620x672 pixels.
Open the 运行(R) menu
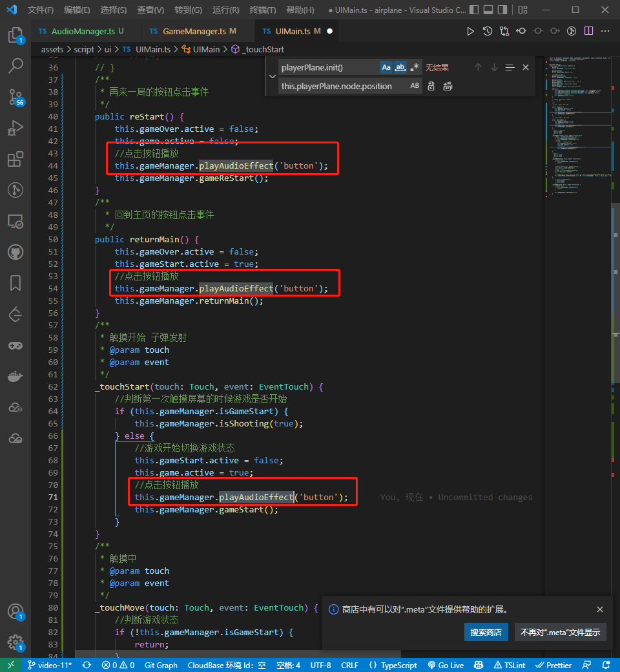225,10
